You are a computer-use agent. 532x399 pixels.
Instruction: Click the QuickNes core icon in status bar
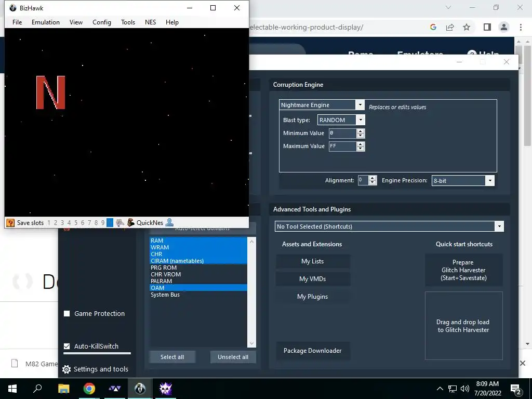tap(130, 222)
